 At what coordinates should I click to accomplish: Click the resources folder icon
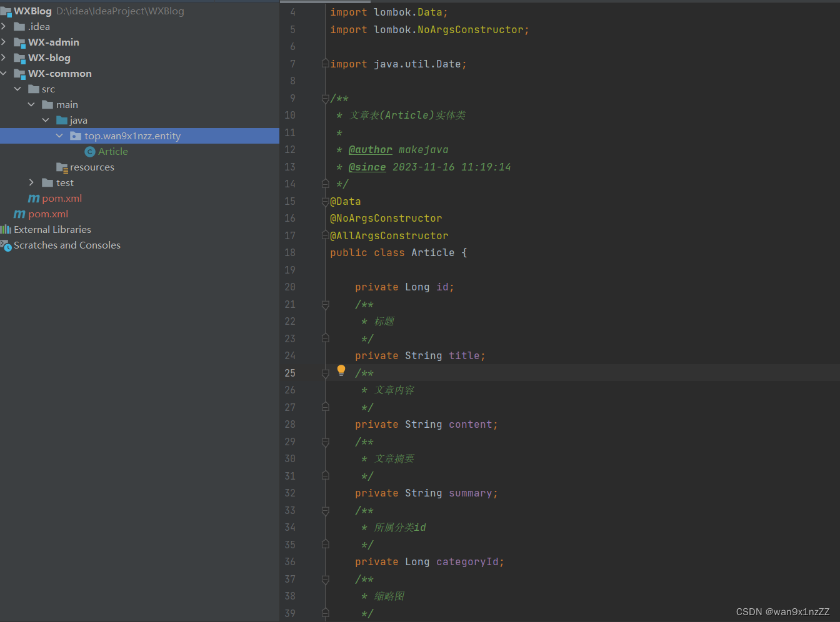(x=62, y=167)
